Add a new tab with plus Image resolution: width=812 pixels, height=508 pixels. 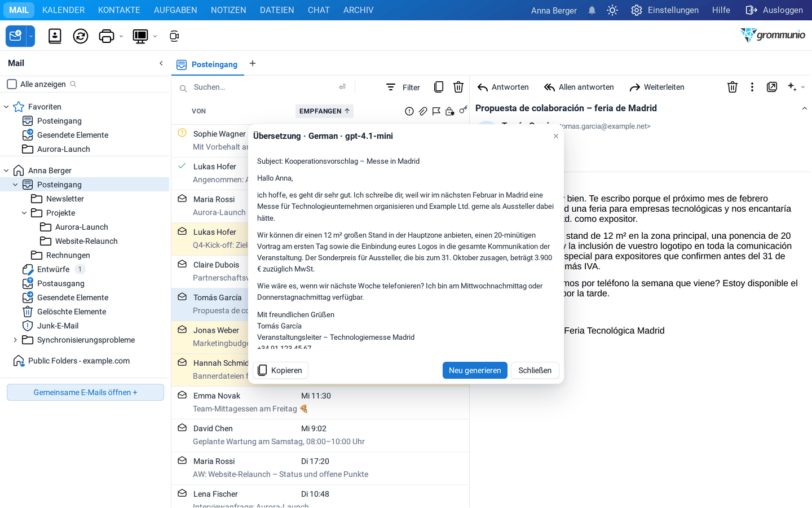253,63
